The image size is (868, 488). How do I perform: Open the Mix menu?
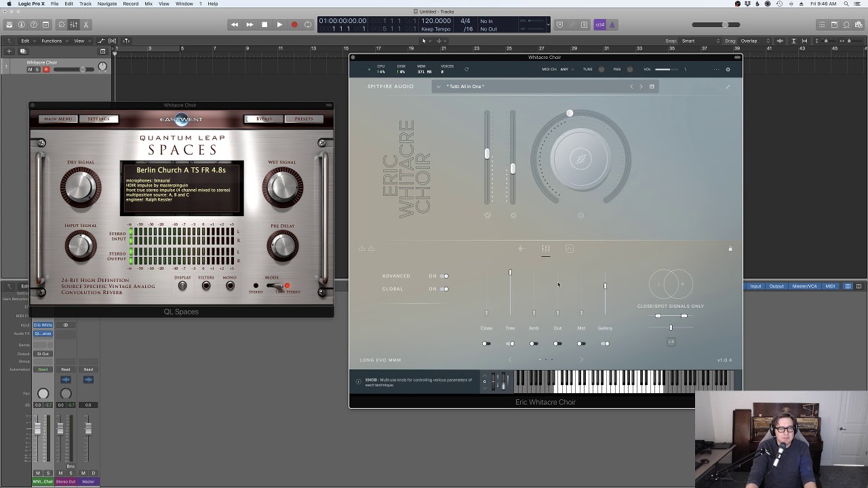click(x=149, y=3)
